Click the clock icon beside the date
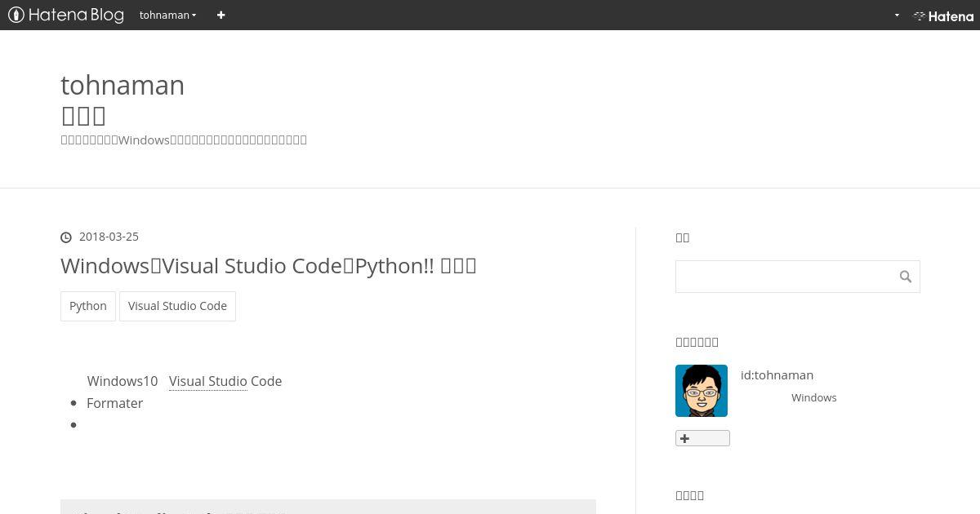 [66, 237]
